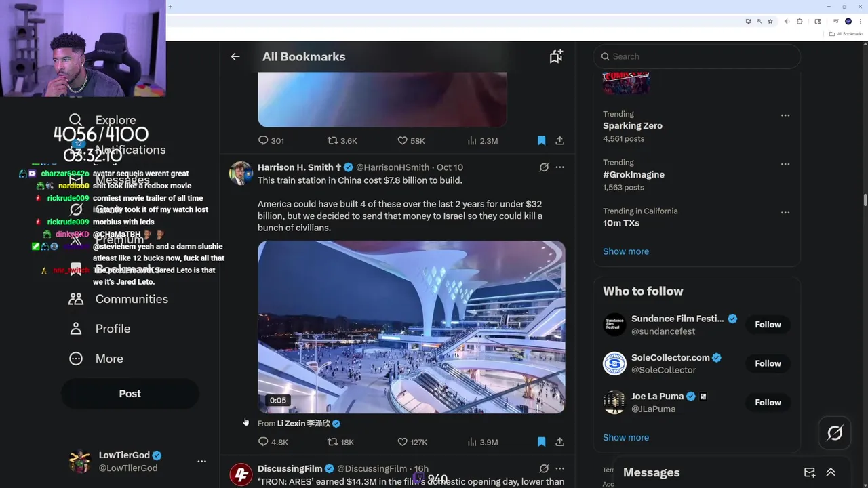868x488 pixels.
Task: Play the China train station video
Action: [411, 327]
